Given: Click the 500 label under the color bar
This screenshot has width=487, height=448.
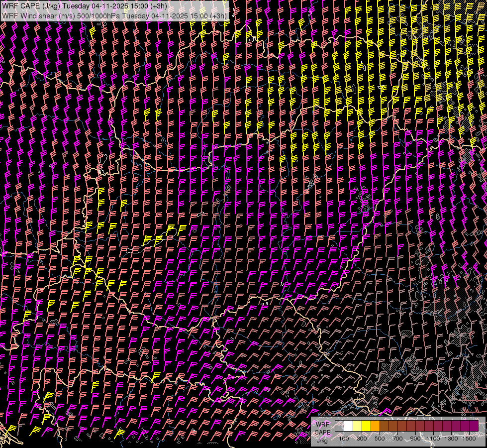Looking at the screenshot, I should [380, 439].
